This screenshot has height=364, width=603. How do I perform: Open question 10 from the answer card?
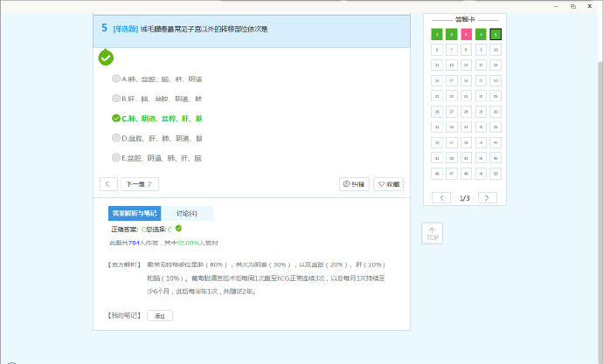[496, 50]
